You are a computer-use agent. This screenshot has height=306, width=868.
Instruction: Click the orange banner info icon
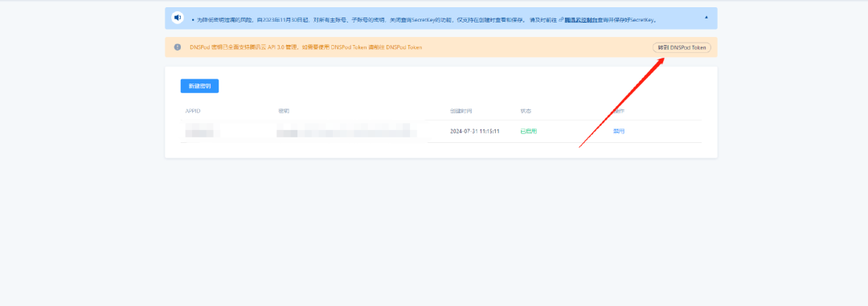tap(177, 47)
